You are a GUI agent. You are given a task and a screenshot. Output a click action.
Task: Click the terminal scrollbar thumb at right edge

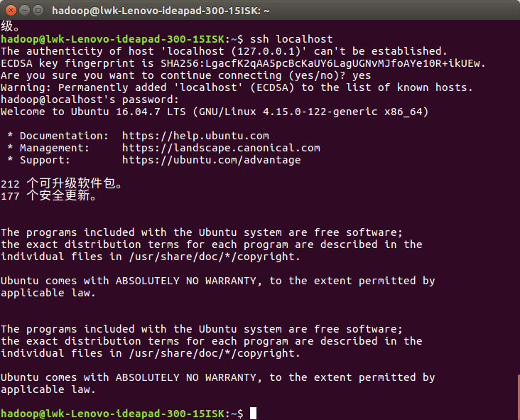(519, 397)
